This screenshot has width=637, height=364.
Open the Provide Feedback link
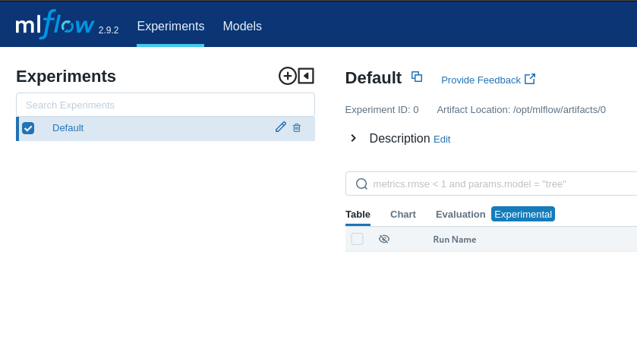tap(481, 80)
